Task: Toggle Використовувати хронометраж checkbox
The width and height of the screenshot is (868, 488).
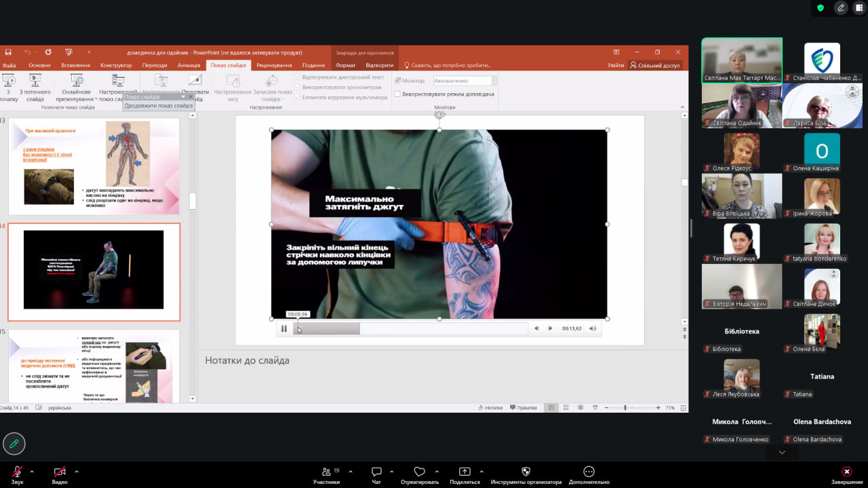Action: coord(298,88)
